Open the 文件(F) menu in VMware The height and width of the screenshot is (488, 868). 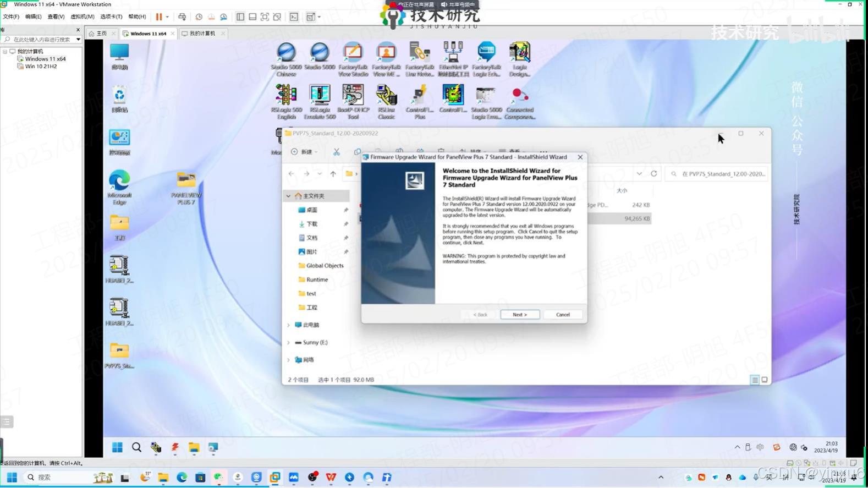tap(11, 17)
